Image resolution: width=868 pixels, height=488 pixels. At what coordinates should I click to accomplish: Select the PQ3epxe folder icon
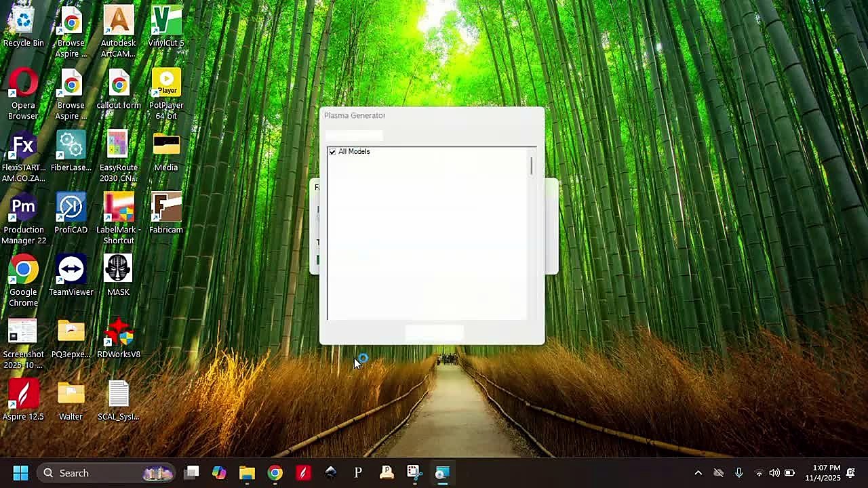coord(71,339)
